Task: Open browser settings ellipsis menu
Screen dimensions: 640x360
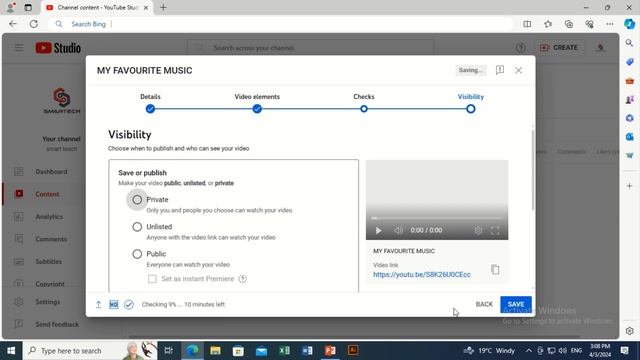Action: coord(610,24)
